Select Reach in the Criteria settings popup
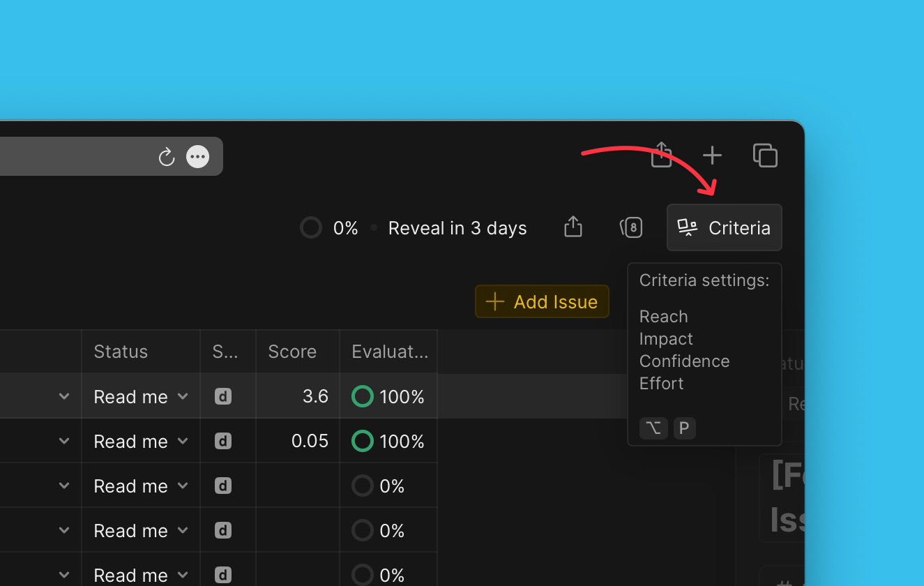 [x=662, y=316]
